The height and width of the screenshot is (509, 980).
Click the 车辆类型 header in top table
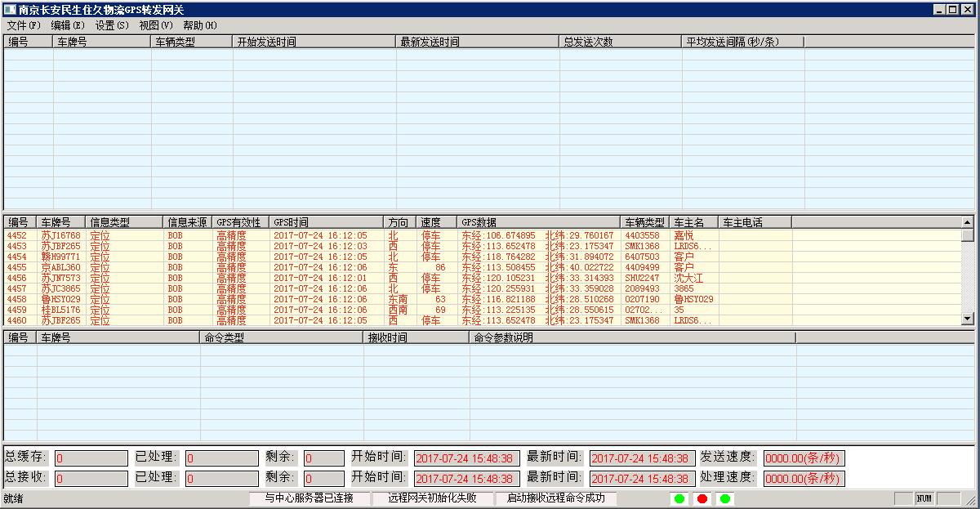(x=192, y=42)
